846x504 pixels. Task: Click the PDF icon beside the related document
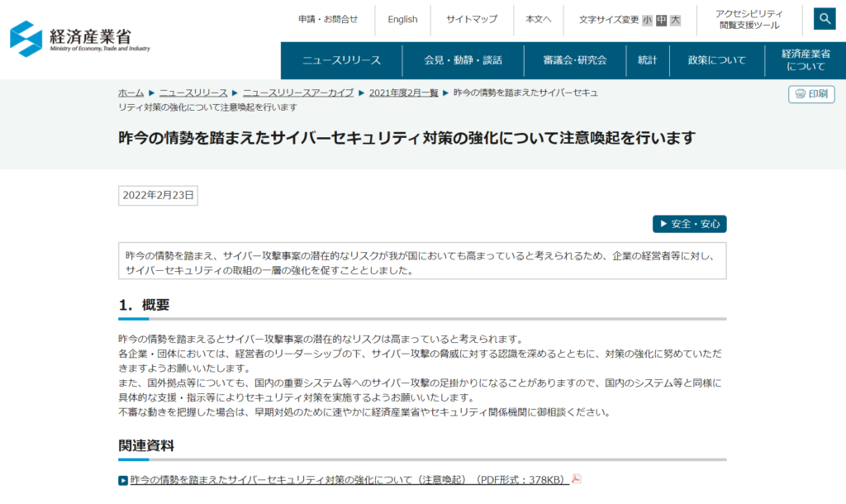coord(577,479)
